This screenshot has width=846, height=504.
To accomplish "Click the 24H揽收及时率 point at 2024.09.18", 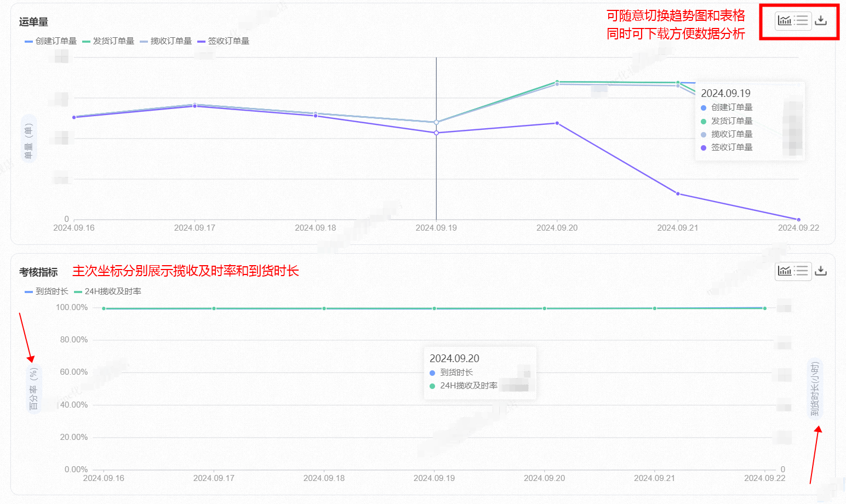I will pyautogui.click(x=324, y=308).
